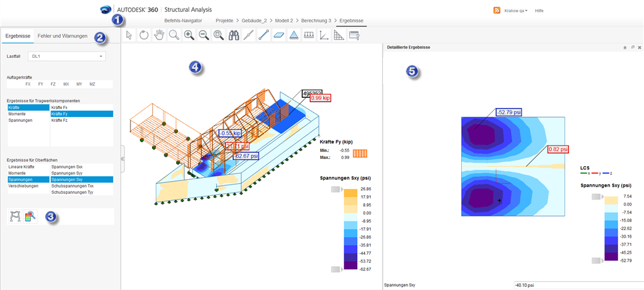Click the surface panel display icon
Screen dimensions: 644x290
point(278,36)
